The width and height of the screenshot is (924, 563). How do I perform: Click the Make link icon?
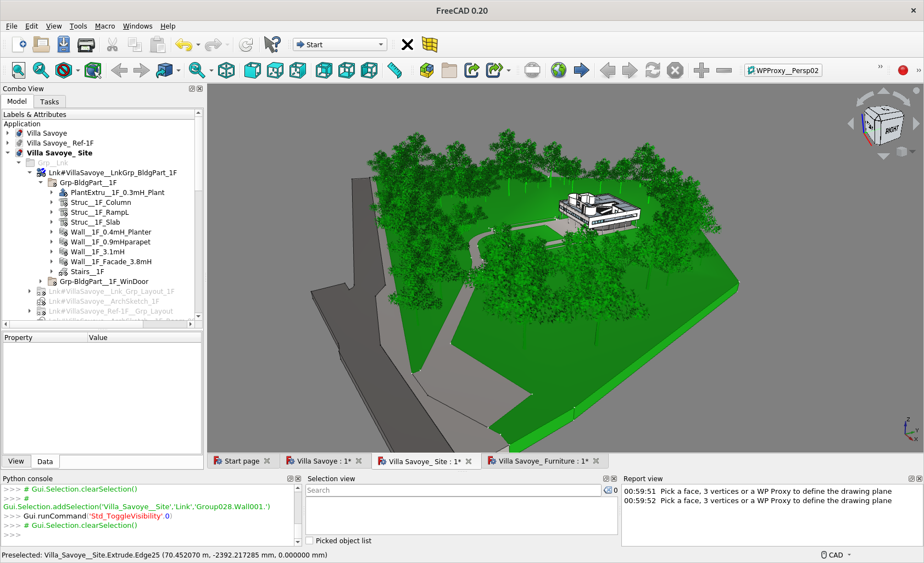click(x=472, y=70)
